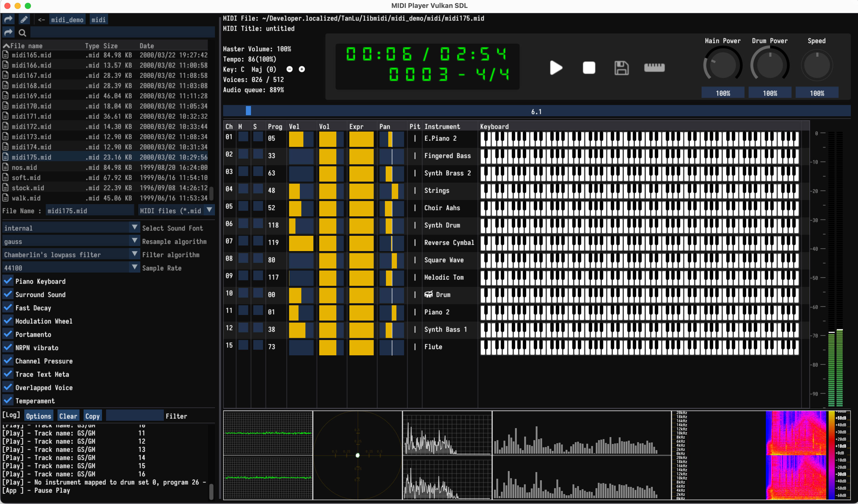Click the pencil edit path icon
858x504 pixels.
tap(24, 19)
